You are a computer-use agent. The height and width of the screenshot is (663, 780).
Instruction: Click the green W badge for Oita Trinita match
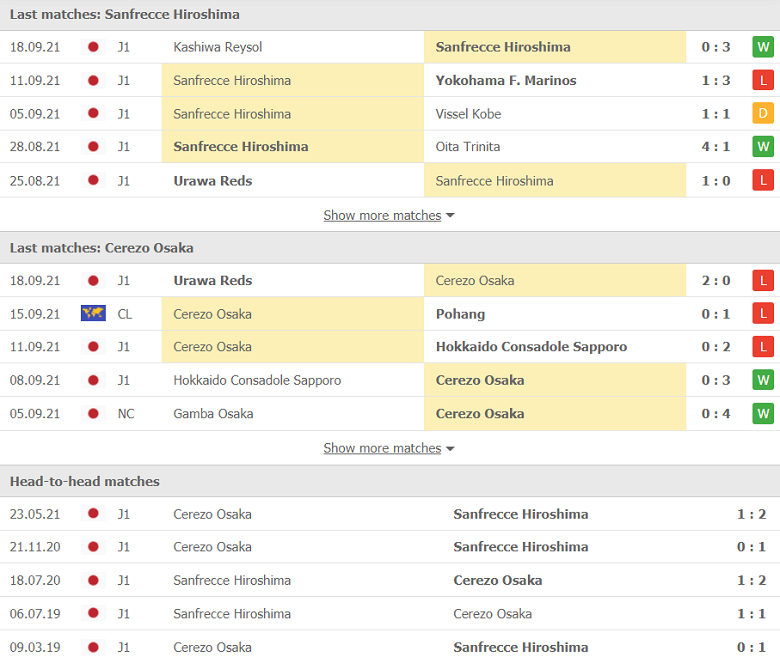click(763, 147)
